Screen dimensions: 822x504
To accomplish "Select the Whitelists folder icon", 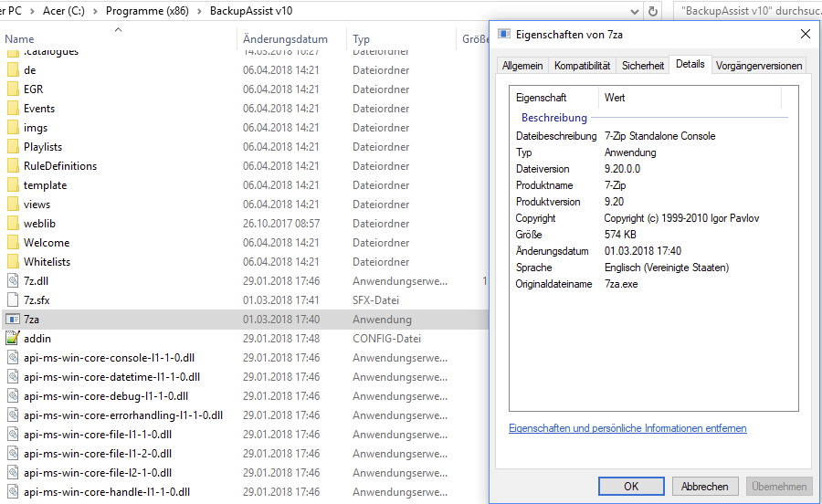I will (x=13, y=262).
